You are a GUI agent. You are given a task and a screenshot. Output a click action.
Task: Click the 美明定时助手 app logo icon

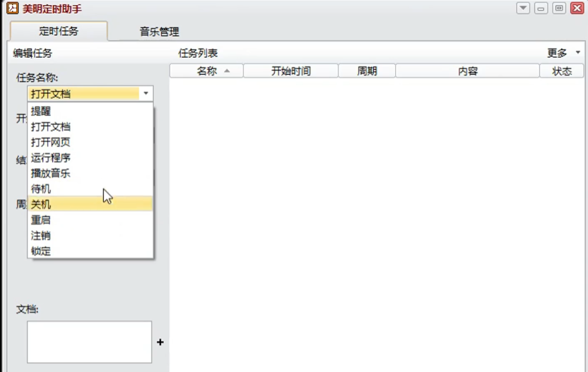tap(13, 8)
